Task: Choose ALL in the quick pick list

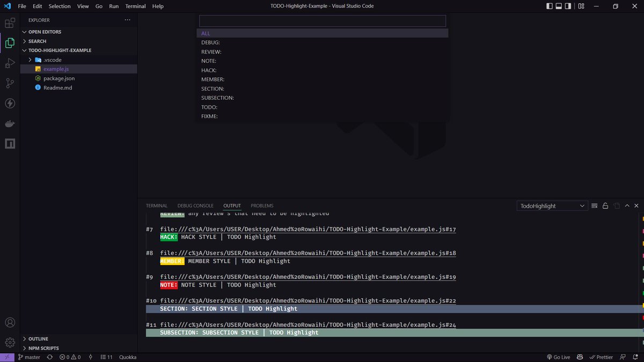Action: (x=322, y=33)
